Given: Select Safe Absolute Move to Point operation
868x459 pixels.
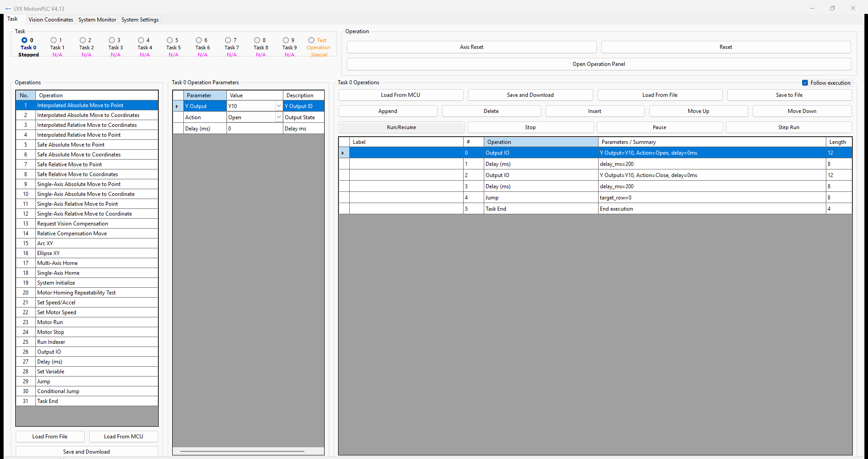Looking at the screenshot, I should 87,145.
